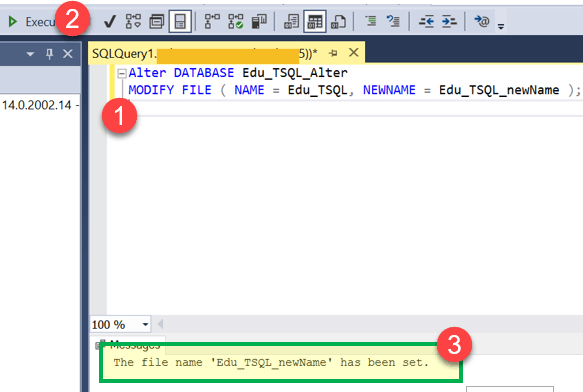Comment out the selected lines
Viewport: 583px width, 392px height.
tap(371, 21)
